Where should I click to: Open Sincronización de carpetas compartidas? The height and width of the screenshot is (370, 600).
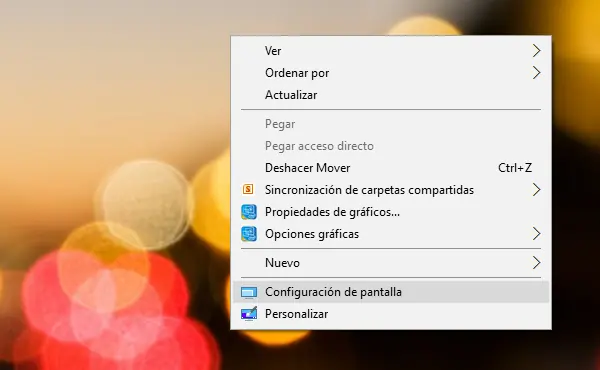click(x=391, y=190)
